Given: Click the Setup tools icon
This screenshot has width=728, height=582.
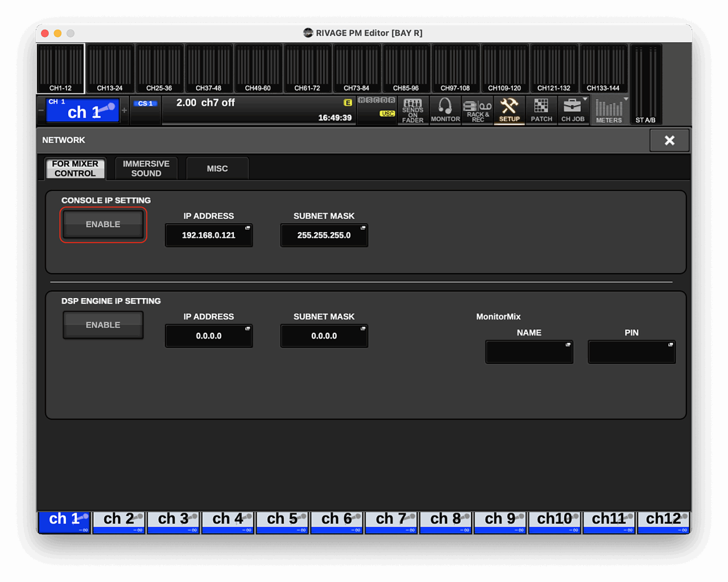Looking at the screenshot, I should coord(509,110).
